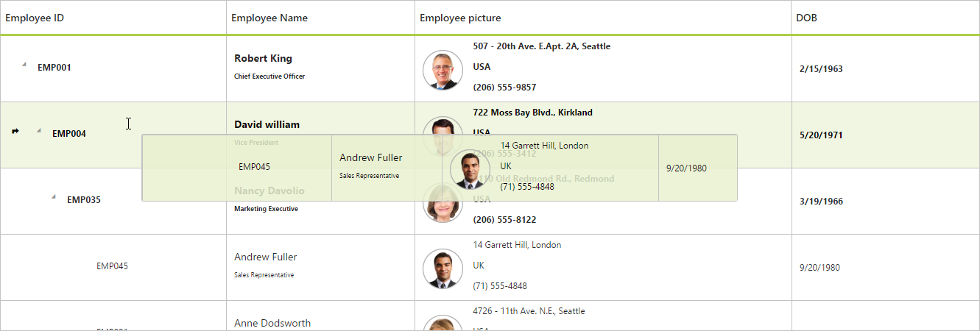The height and width of the screenshot is (331, 980).
Task: Sort by the Employee ID column header
Action: [35, 18]
